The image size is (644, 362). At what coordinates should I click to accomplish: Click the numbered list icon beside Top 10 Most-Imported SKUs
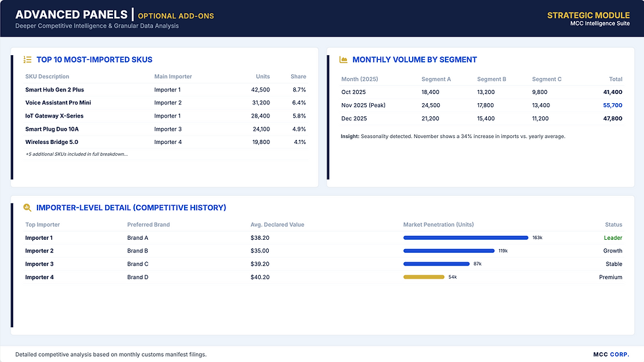tap(28, 60)
